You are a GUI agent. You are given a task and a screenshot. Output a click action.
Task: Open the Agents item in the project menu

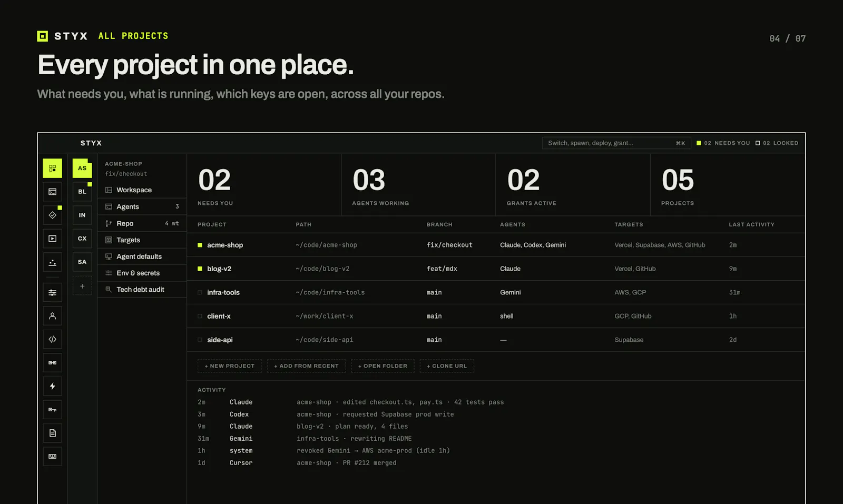click(x=142, y=206)
